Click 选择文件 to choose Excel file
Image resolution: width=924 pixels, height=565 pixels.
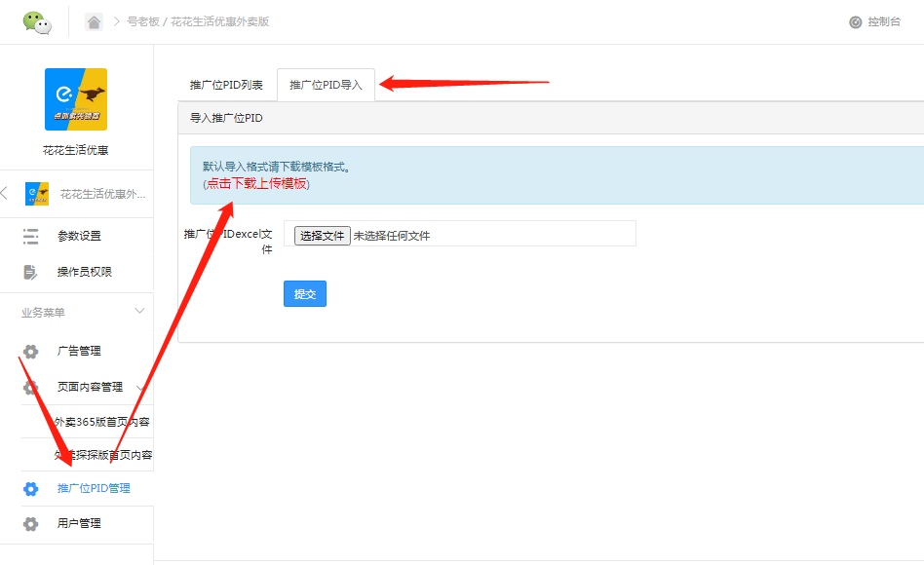point(323,236)
